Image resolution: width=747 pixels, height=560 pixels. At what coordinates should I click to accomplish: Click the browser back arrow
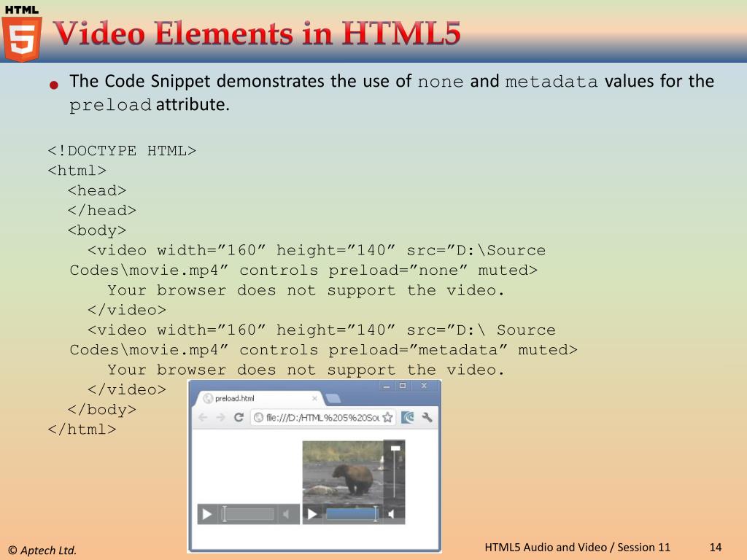[x=203, y=418]
